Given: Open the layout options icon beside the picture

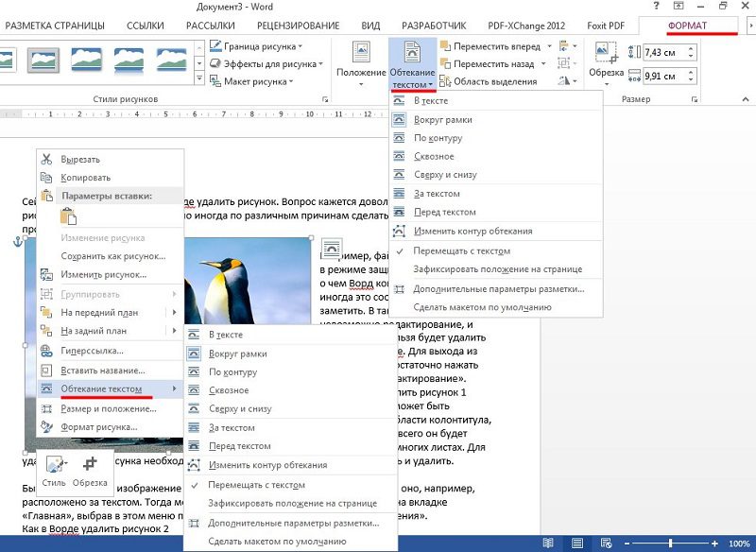Looking at the screenshot, I should (332, 249).
